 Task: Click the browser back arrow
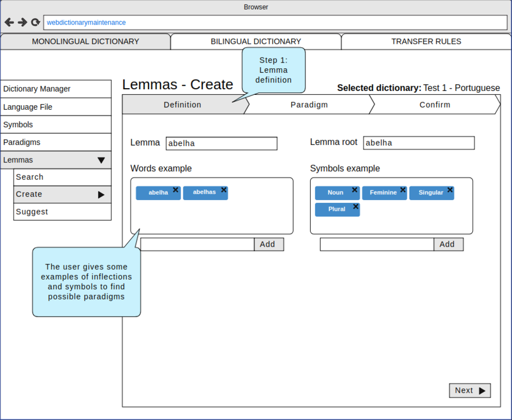click(9, 22)
